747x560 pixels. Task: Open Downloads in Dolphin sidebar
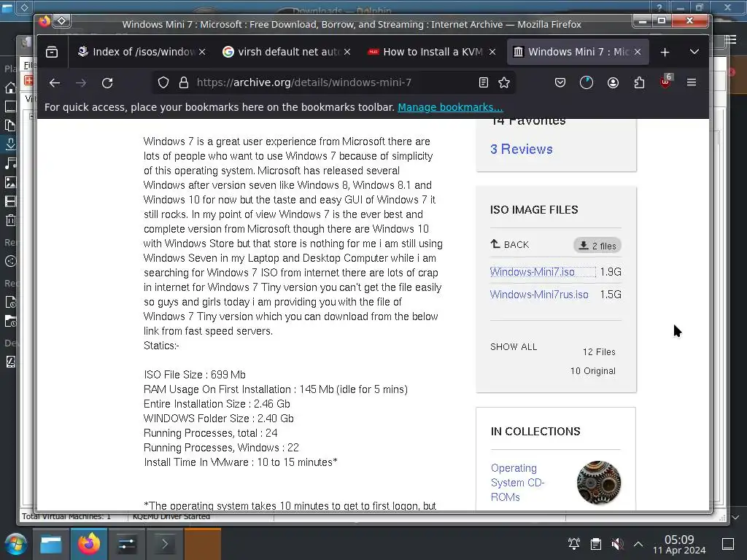pyautogui.click(x=10, y=144)
